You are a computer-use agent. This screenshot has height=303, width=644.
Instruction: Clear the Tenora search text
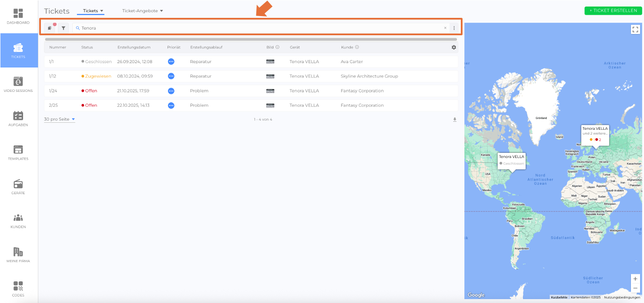tap(445, 28)
